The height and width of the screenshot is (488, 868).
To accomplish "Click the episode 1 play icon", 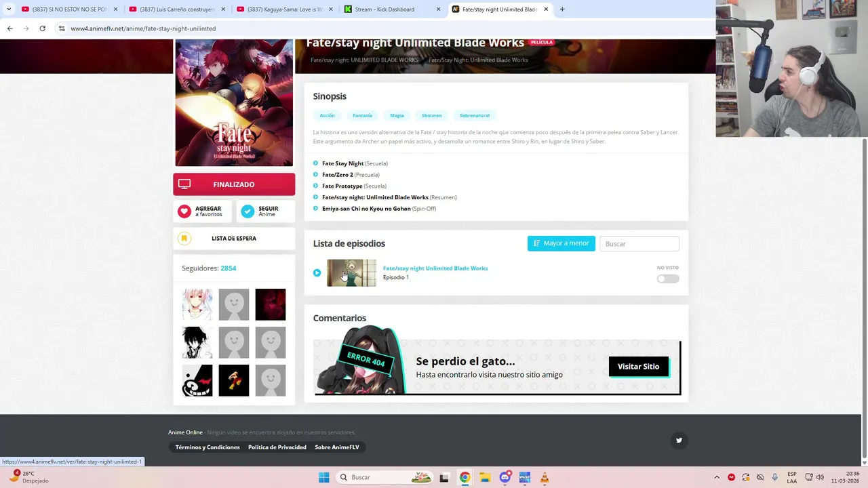I will (x=317, y=273).
